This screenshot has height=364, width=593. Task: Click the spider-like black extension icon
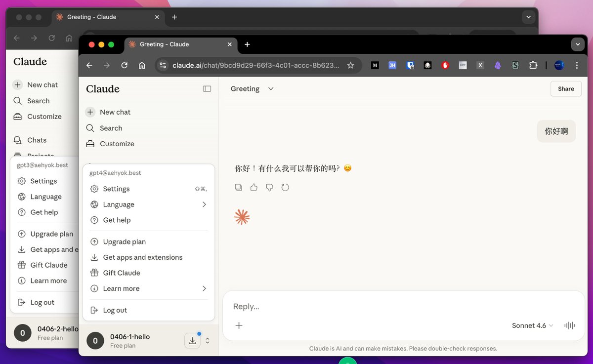(427, 65)
